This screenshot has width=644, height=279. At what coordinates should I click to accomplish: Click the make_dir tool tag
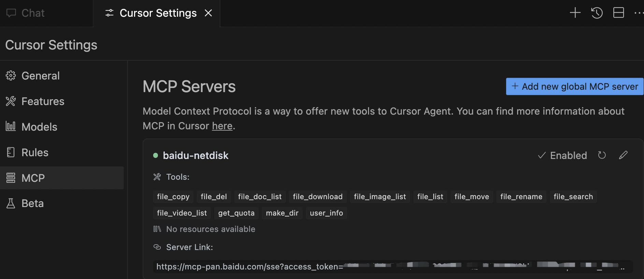282,213
